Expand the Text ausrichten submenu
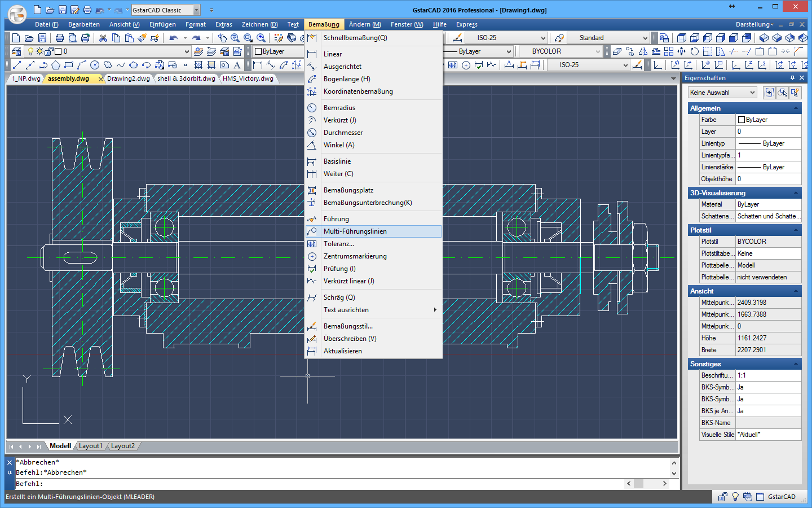Viewport: 812px width, 508px height. tap(373, 310)
